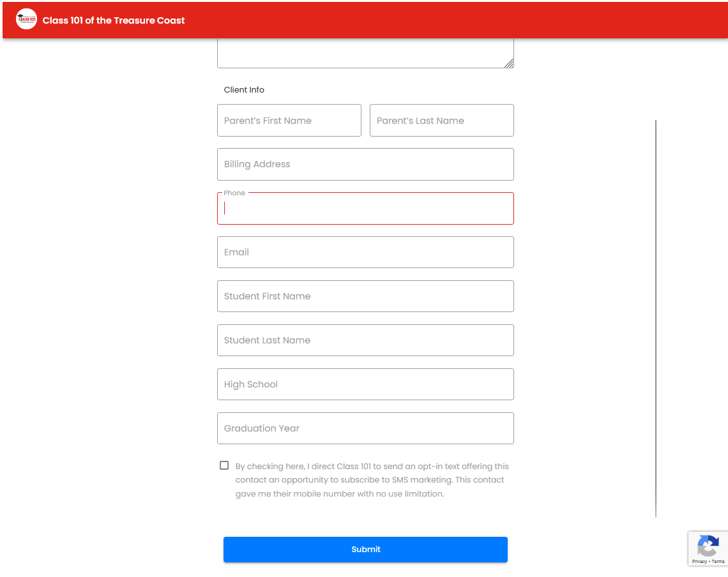Click the Phone input field
The width and height of the screenshot is (728, 577).
365,209
